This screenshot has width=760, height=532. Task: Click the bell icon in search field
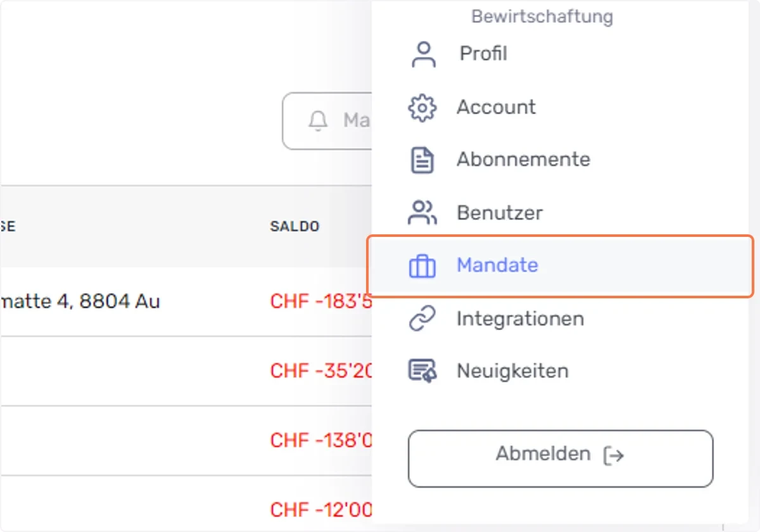(318, 120)
